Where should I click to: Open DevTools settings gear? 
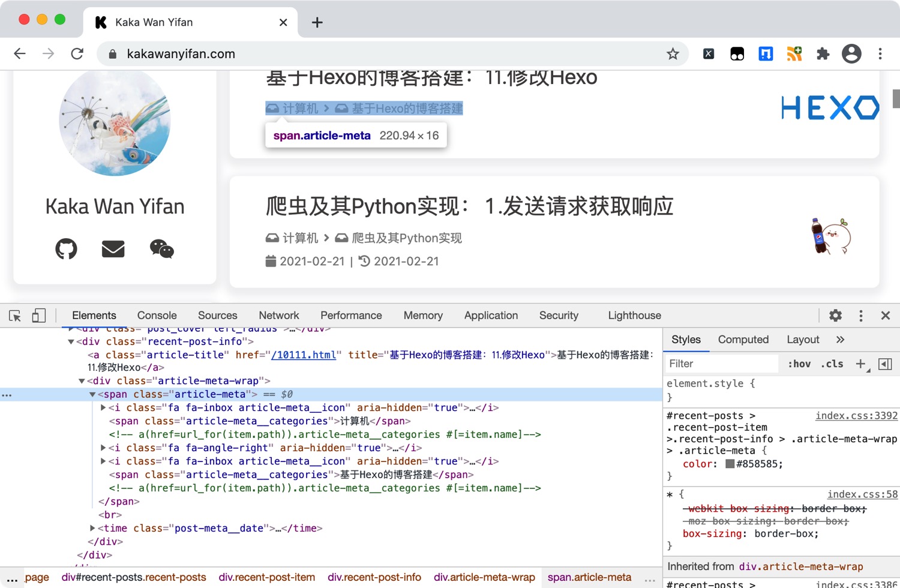pyautogui.click(x=835, y=316)
